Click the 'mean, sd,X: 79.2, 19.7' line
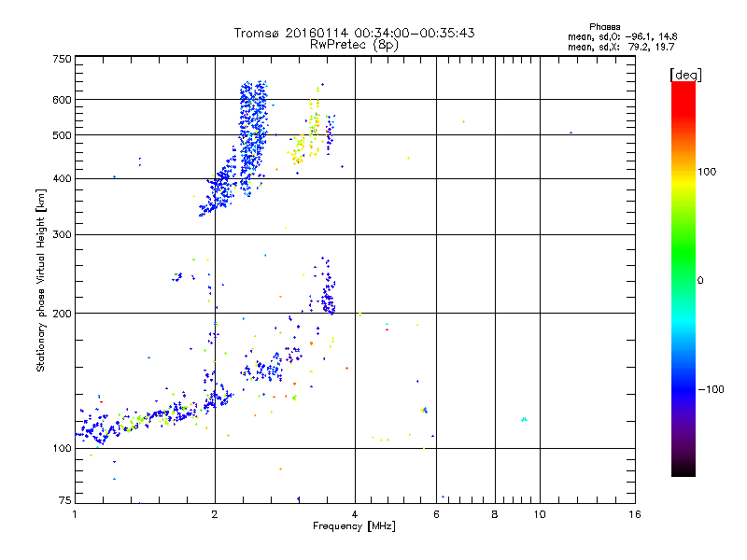The width and height of the screenshot is (747, 560). point(621,47)
